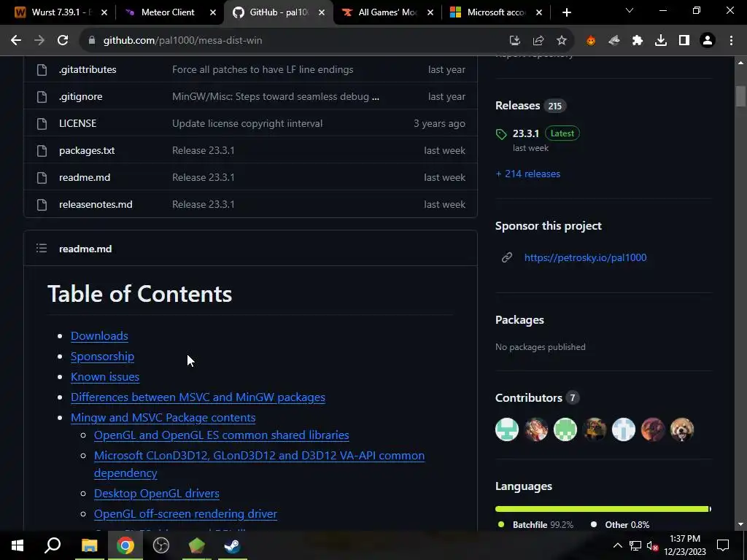Image resolution: width=747 pixels, height=560 pixels.
Task: Open the install app icon in address bar
Action: point(514,41)
